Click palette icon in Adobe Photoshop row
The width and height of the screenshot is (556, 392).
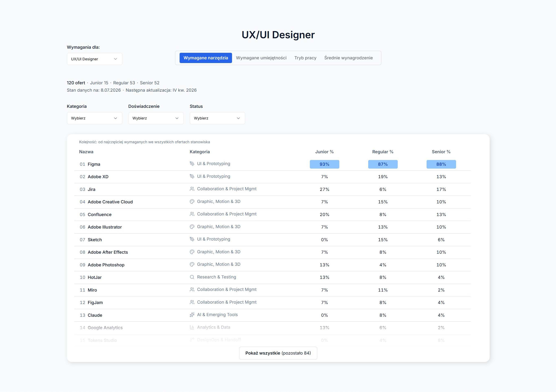point(192,264)
